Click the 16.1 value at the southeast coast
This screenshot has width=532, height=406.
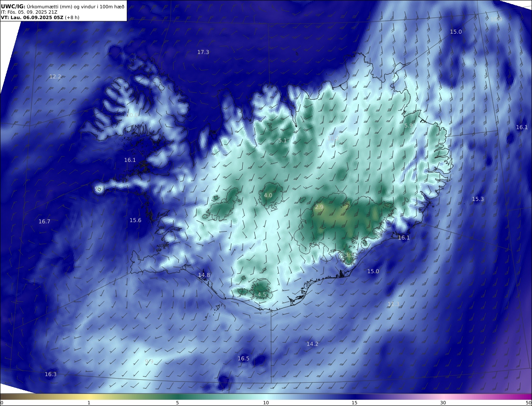click(x=404, y=237)
